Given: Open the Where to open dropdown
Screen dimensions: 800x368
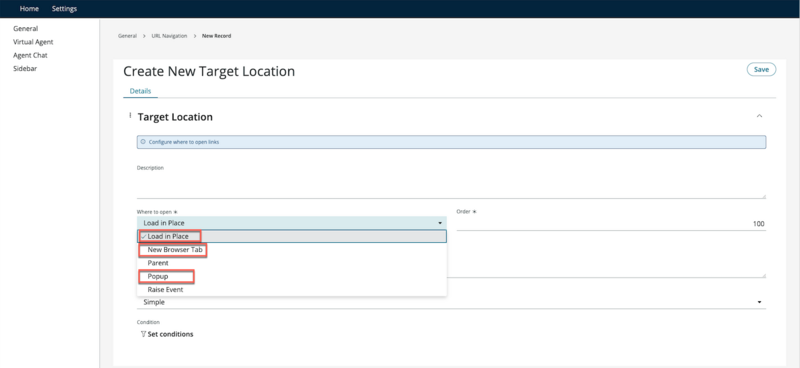Looking at the screenshot, I should pos(291,223).
